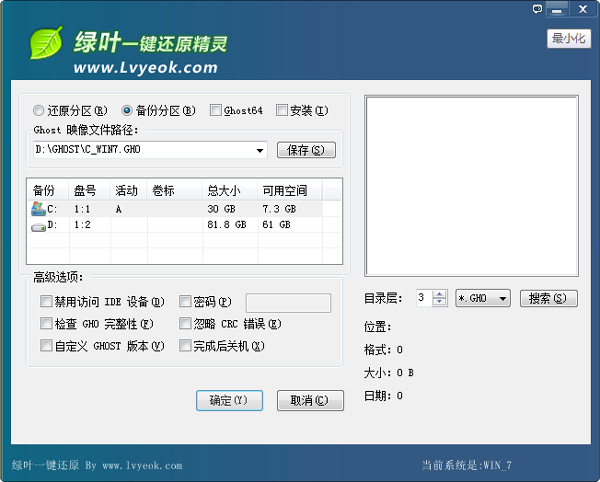This screenshot has height=482, width=600.
Task: Close the window with the X icon
Action: click(583, 9)
